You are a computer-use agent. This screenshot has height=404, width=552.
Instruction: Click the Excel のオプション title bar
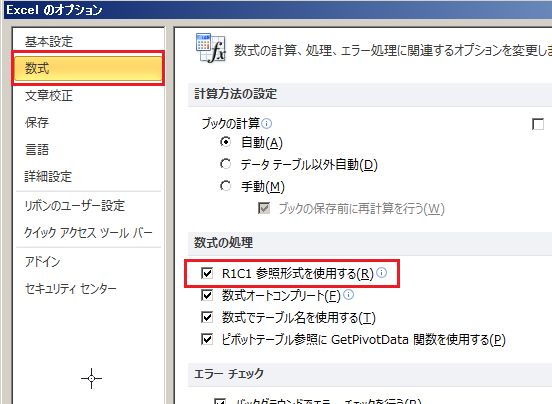(x=278, y=10)
